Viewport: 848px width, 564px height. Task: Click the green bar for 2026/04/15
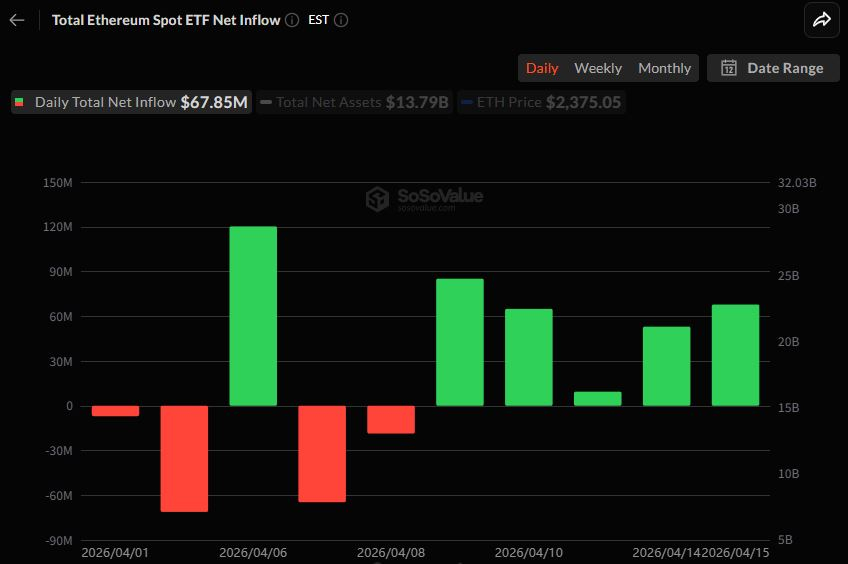tap(735, 355)
